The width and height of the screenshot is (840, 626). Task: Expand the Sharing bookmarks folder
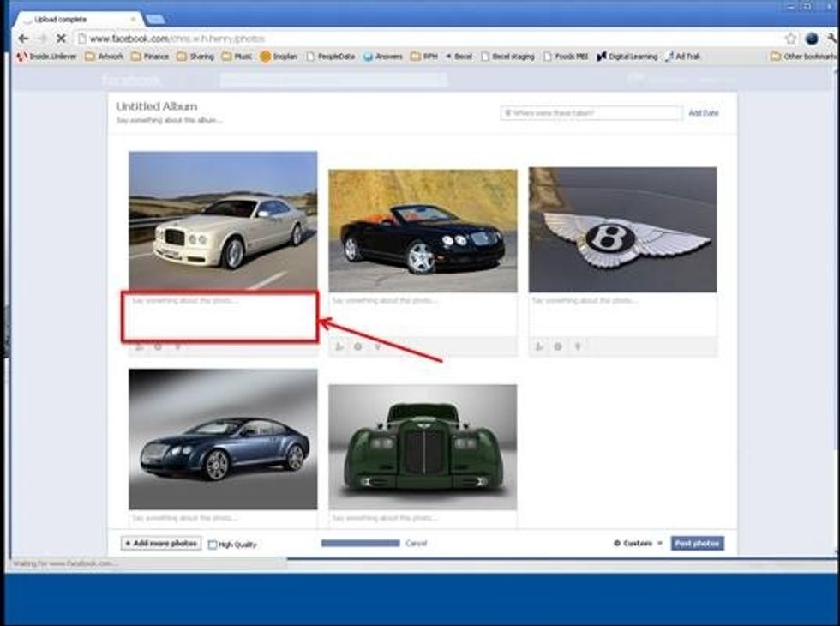tap(195, 57)
